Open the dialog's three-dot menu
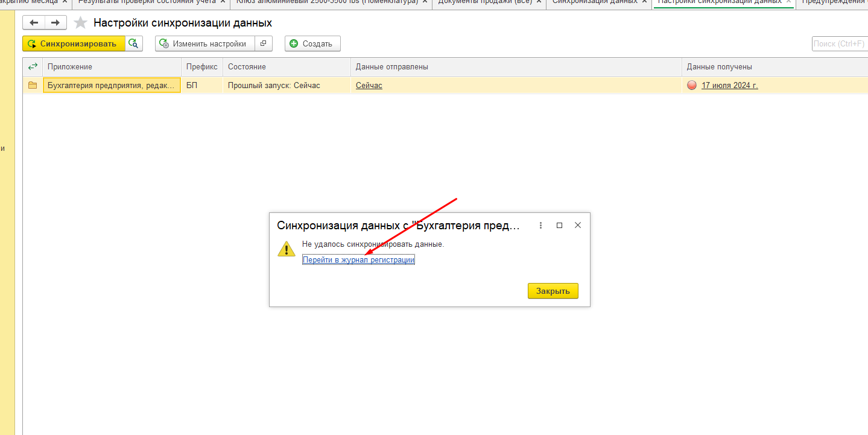 click(x=540, y=226)
